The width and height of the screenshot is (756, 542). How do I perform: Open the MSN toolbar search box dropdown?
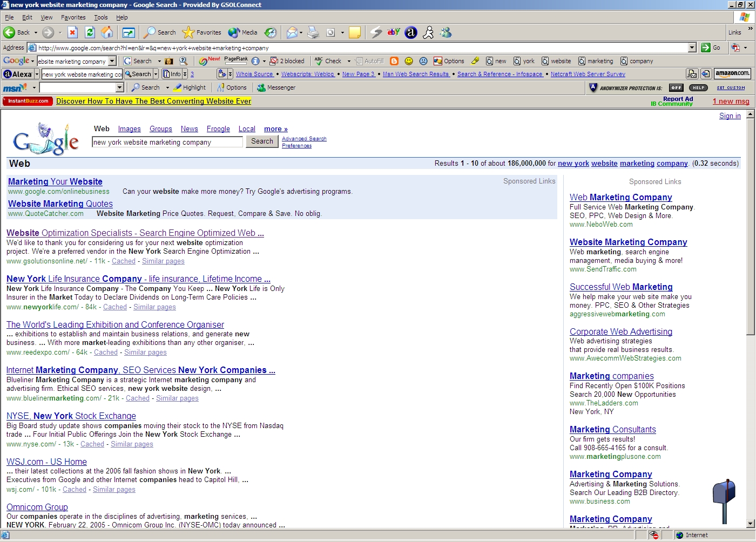120,87
